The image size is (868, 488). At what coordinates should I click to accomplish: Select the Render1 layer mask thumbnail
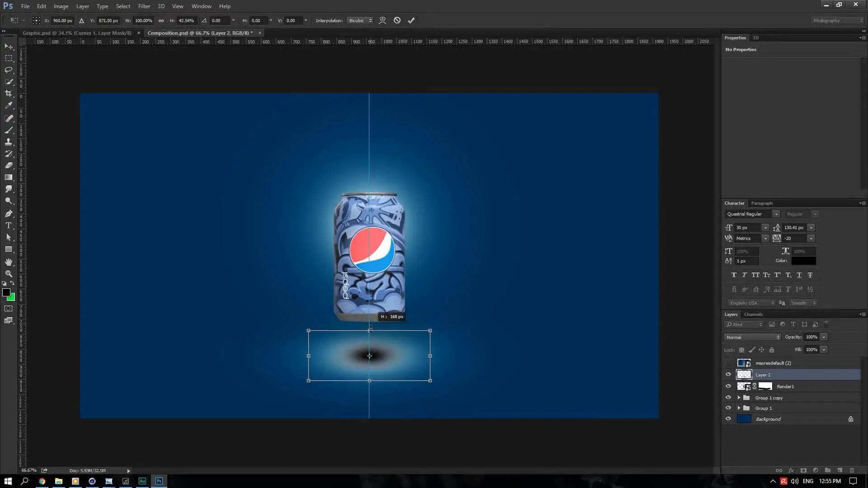pos(765,386)
